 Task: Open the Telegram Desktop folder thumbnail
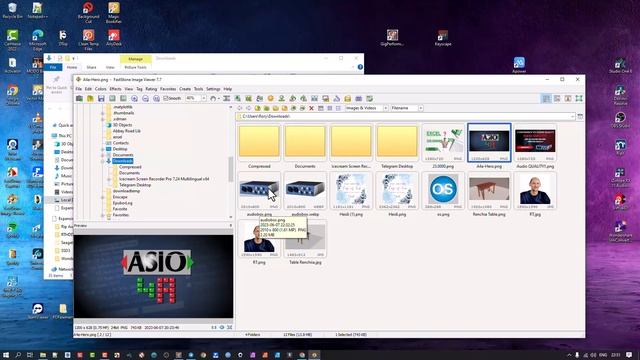point(397,142)
